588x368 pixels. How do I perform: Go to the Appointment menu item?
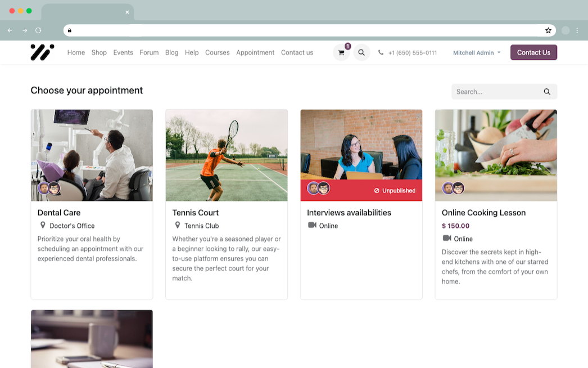click(x=255, y=53)
